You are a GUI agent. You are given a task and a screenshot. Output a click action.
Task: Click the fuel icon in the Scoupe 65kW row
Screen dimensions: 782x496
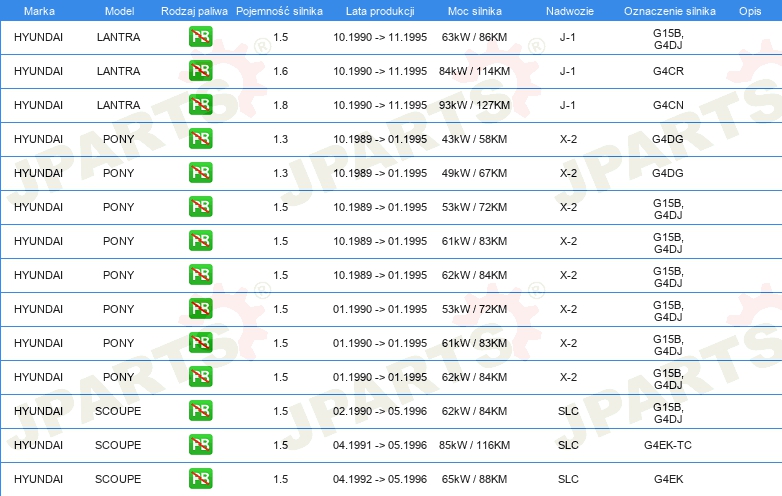click(200, 479)
